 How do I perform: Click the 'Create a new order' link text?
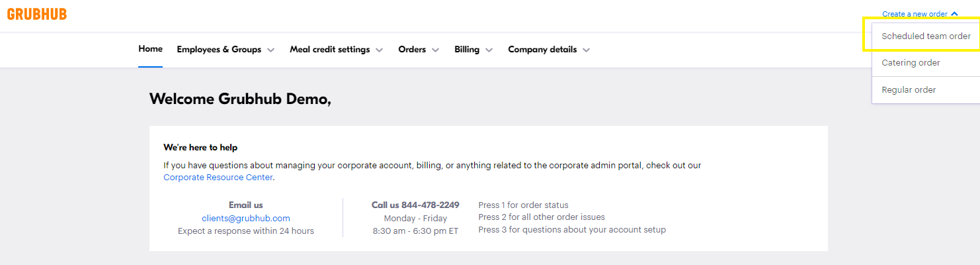[915, 14]
